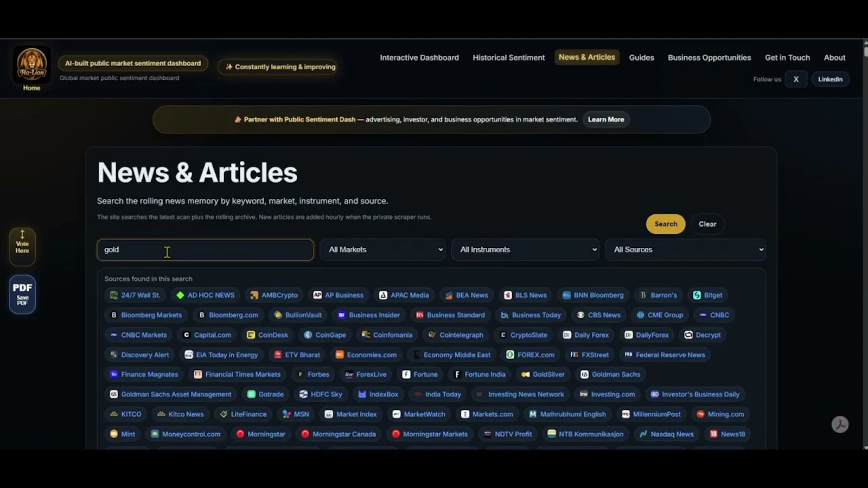Screen dimensions: 868x488
Task: Select the AP Business source chip
Action: coord(339,295)
